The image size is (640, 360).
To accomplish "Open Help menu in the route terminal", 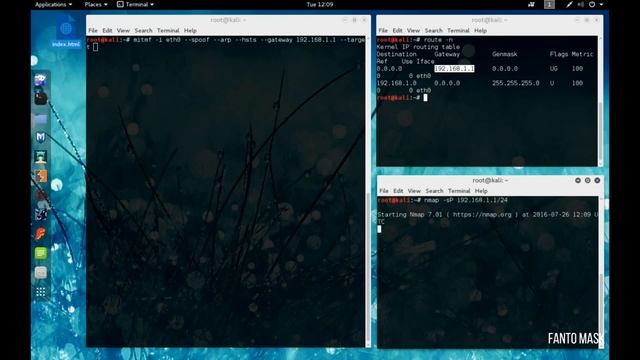I will [x=480, y=31].
